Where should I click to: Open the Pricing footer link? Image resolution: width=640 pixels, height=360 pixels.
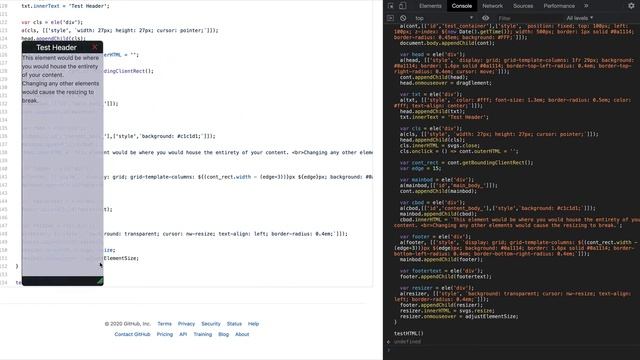click(165, 334)
